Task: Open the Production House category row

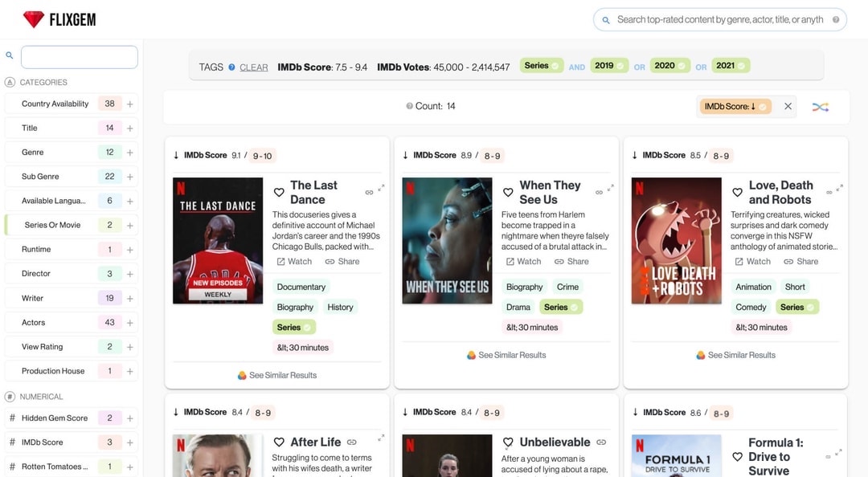Action: point(72,371)
